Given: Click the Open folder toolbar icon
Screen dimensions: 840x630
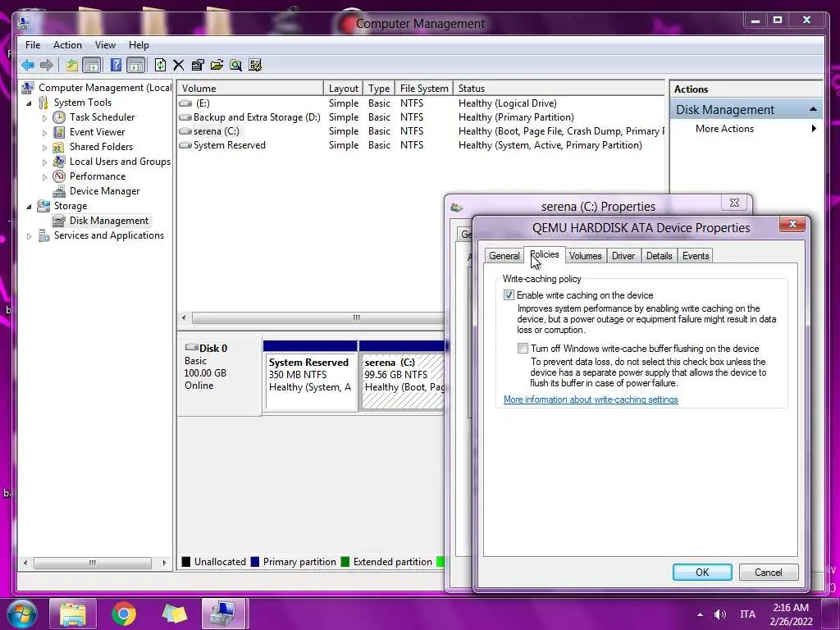Looking at the screenshot, I should point(217,66).
